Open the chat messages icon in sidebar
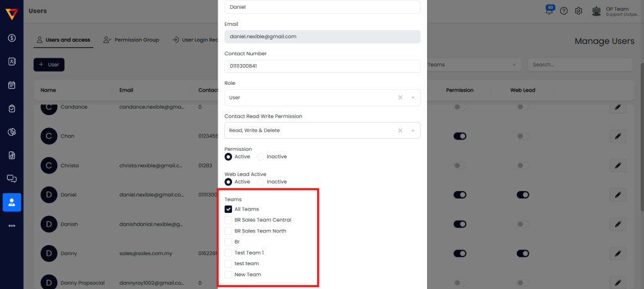The width and height of the screenshot is (644, 289). [x=12, y=178]
